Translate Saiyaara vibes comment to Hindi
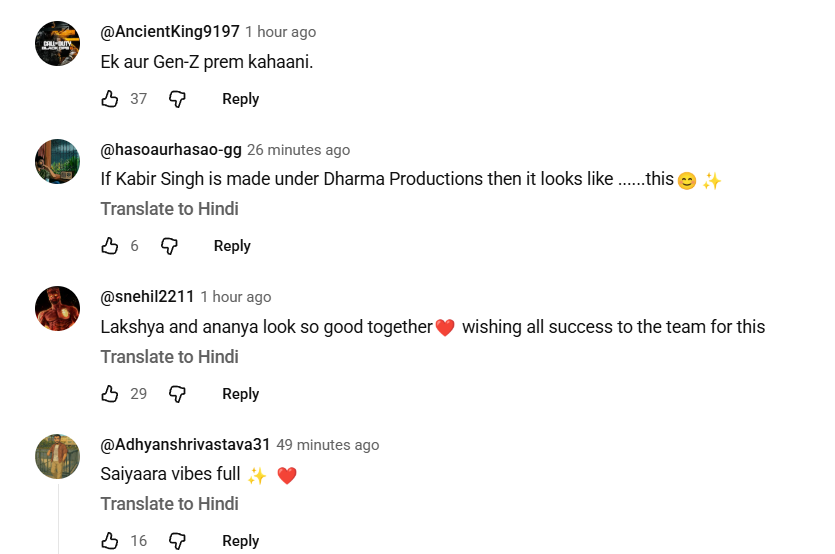Image resolution: width=835 pixels, height=554 pixels. [x=169, y=504]
